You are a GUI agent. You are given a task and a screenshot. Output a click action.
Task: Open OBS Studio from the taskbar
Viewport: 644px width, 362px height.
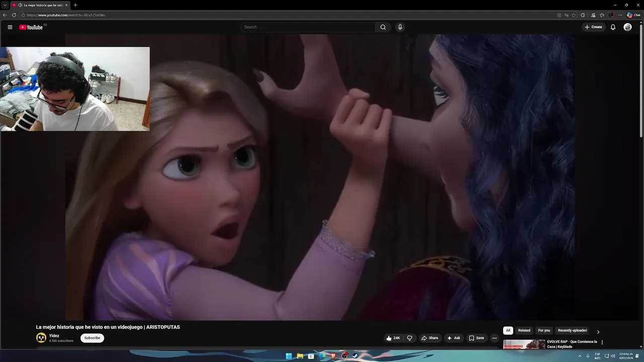coord(344,356)
